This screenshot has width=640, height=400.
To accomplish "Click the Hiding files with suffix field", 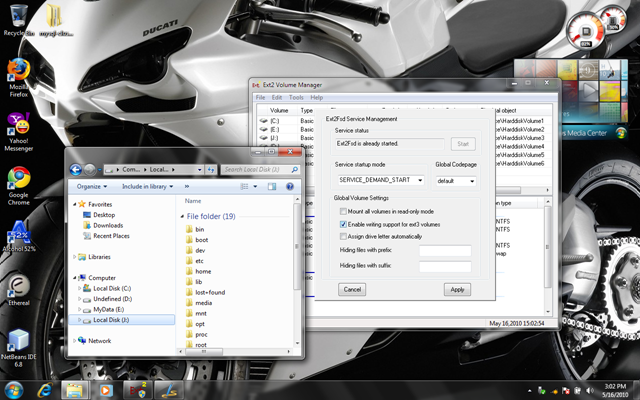I will coord(445,267).
